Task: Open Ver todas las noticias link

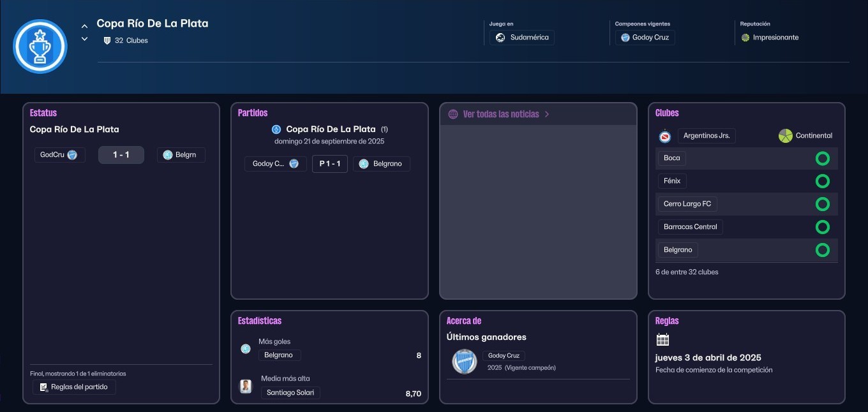Action: coord(501,114)
